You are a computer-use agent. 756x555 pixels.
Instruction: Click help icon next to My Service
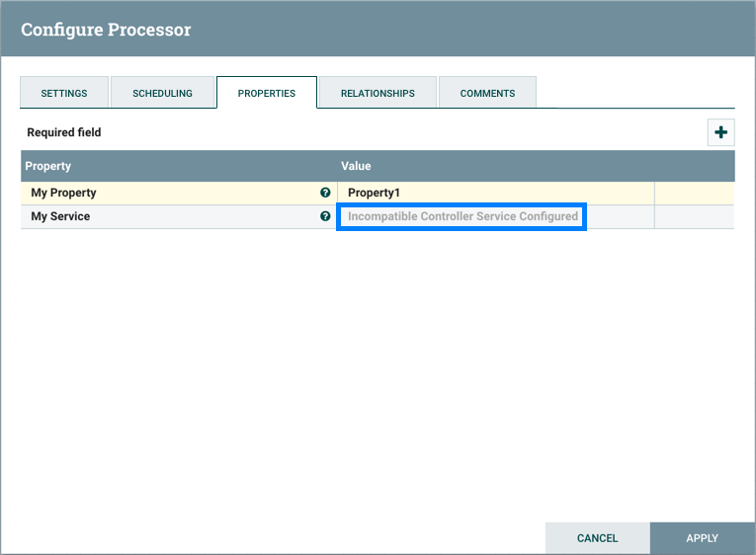click(325, 216)
